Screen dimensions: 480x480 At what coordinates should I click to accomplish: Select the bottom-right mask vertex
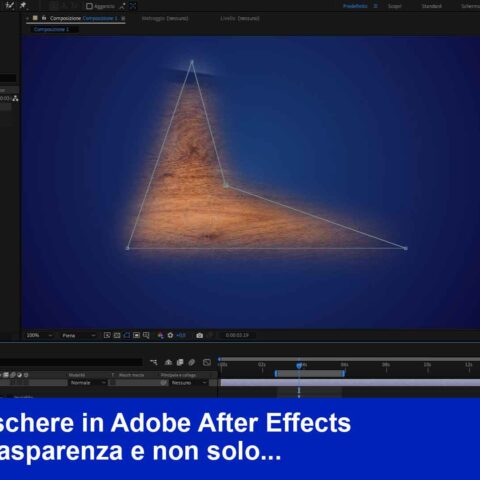coord(405,248)
